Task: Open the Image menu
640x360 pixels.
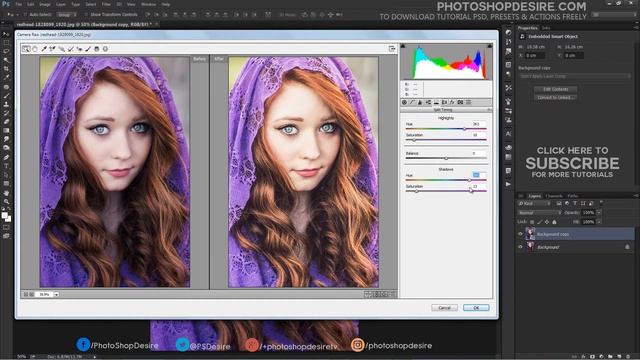Action: click(45, 4)
